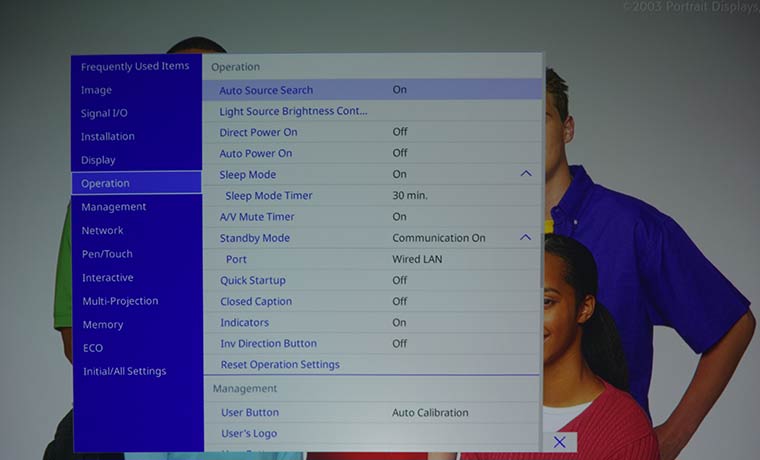Toggle Quick Startup

372,280
